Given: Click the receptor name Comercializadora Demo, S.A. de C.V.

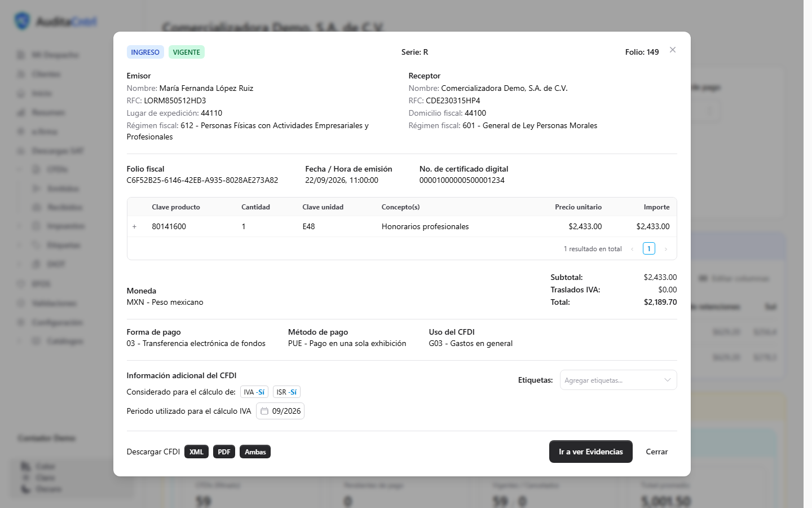Looking at the screenshot, I should [504, 88].
